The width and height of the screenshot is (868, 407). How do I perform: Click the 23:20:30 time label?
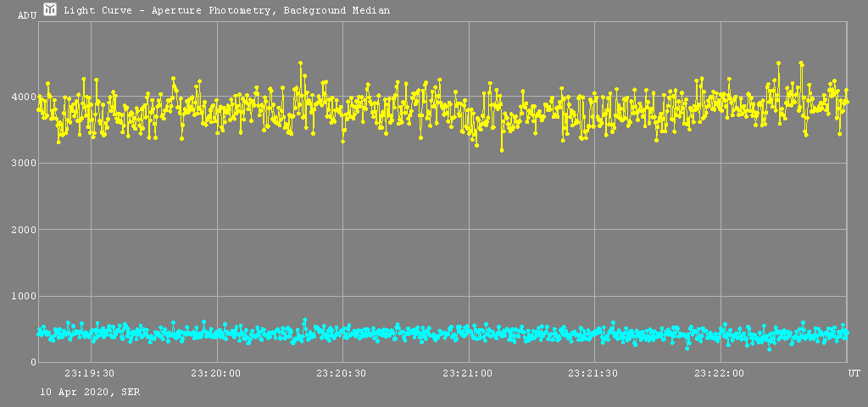(342, 373)
